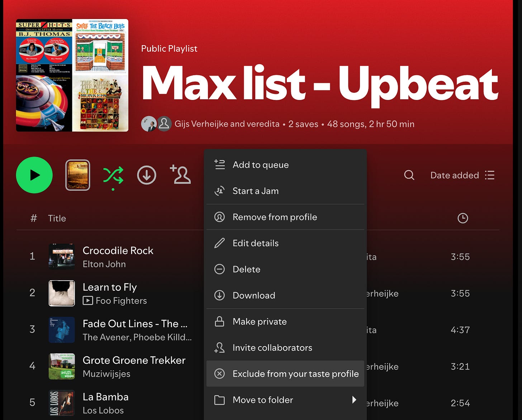
Task: Select Make private menu entry
Action: 285,321
